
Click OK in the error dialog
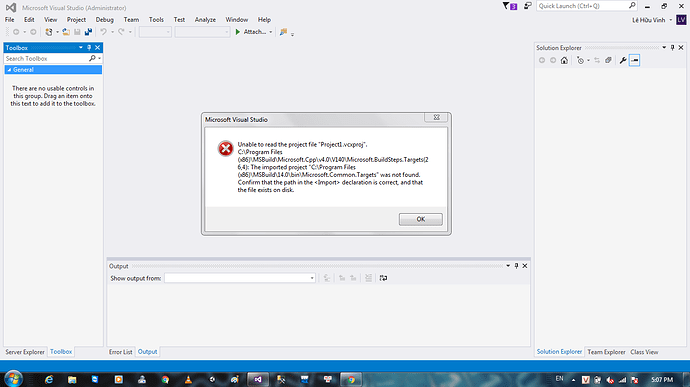(x=420, y=219)
